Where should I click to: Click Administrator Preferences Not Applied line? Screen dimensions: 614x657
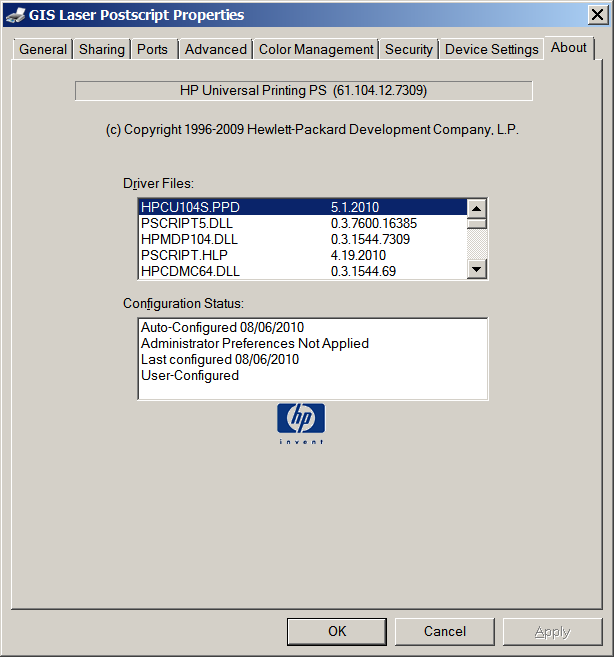[255, 343]
